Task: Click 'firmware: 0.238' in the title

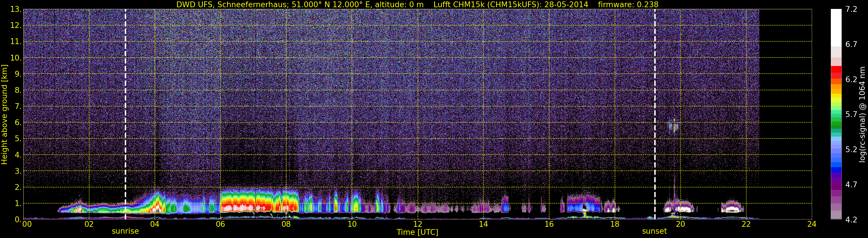Action: point(628,4)
